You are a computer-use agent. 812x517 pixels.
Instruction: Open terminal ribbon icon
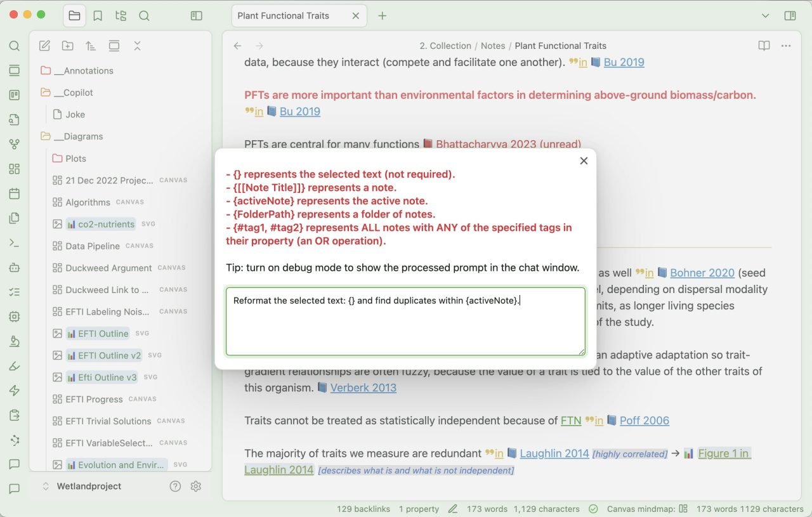coord(15,243)
